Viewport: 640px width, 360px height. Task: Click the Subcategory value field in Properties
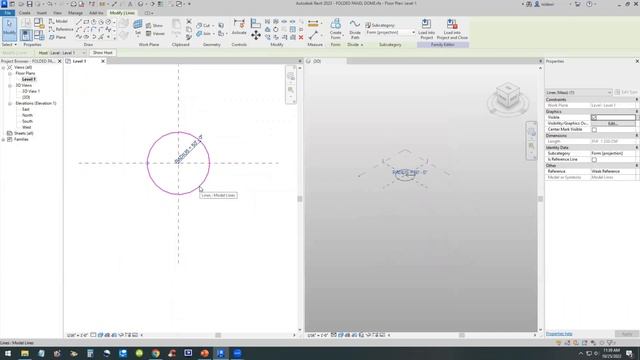pos(613,153)
